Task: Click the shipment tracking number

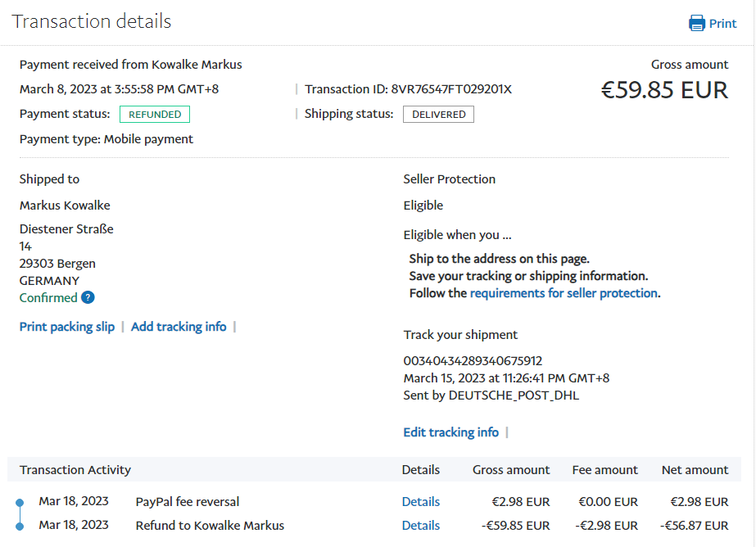Action: tap(473, 361)
